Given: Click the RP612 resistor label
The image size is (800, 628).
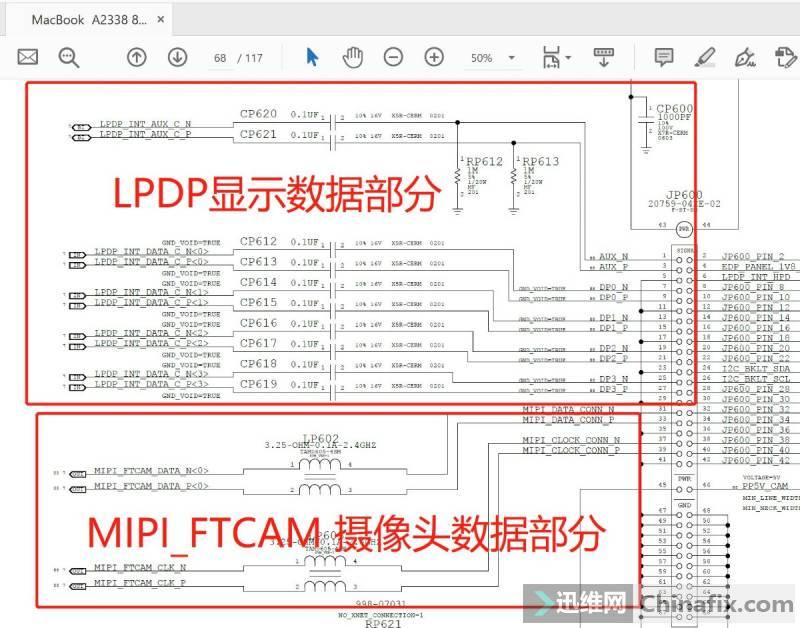Looking at the screenshot, I should point(484,161).
